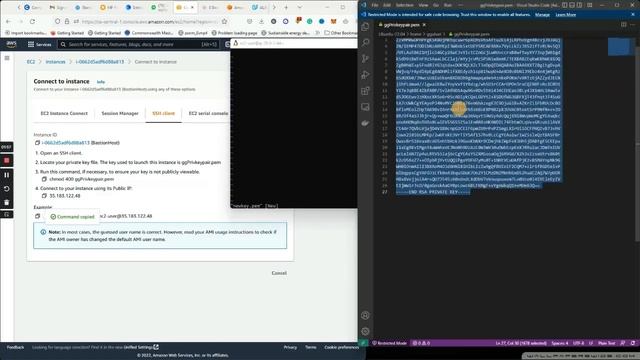Open the Go menu in VS Code
Viewport: 640px width, 360px height.
point(436,5)
